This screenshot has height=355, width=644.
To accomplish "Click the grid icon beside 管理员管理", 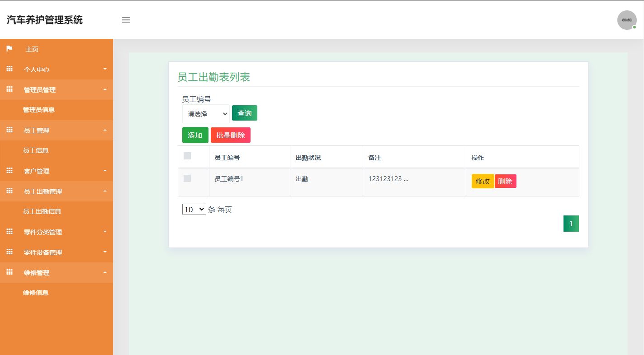I will point(9,89).
